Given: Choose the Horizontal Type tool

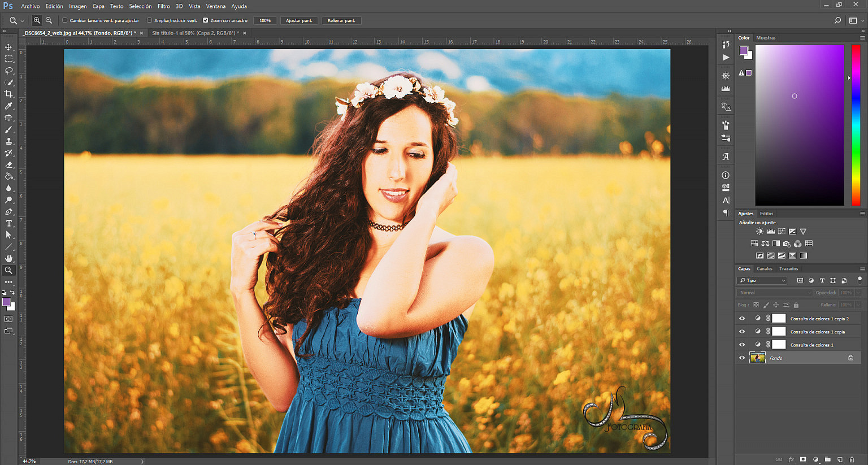Looking at the screenshot, I should tap(8, 224).
